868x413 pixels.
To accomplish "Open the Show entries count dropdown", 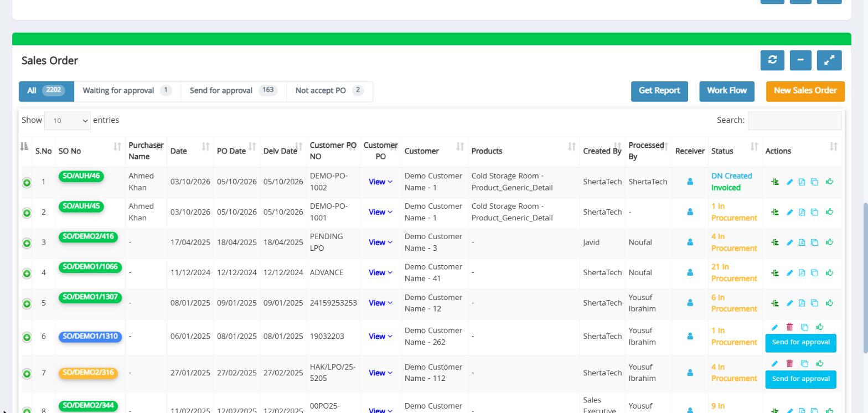I will 68,120.
